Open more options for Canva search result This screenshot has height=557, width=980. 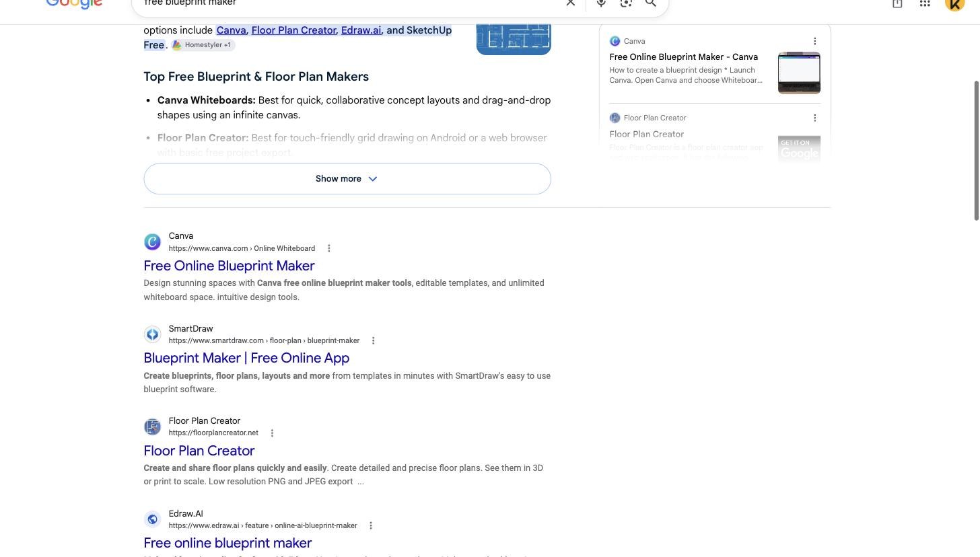coord(329,248)
